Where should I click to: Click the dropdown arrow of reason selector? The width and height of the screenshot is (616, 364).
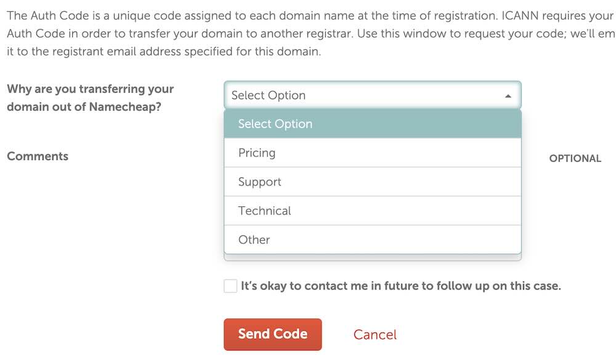[508, 96]
